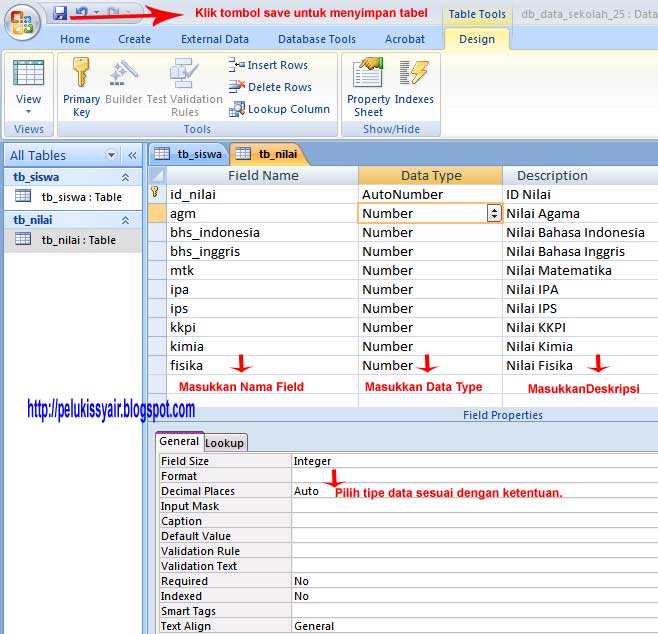Open Data Type dropdown for agm
The width and height of the screenshot is (658, 634).
(494, 213)
